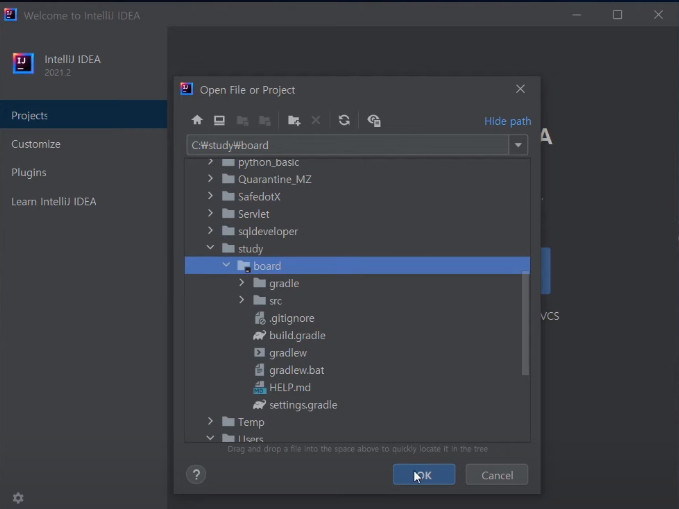
Task: Click the Hide path link
Action: coord(508,121)
